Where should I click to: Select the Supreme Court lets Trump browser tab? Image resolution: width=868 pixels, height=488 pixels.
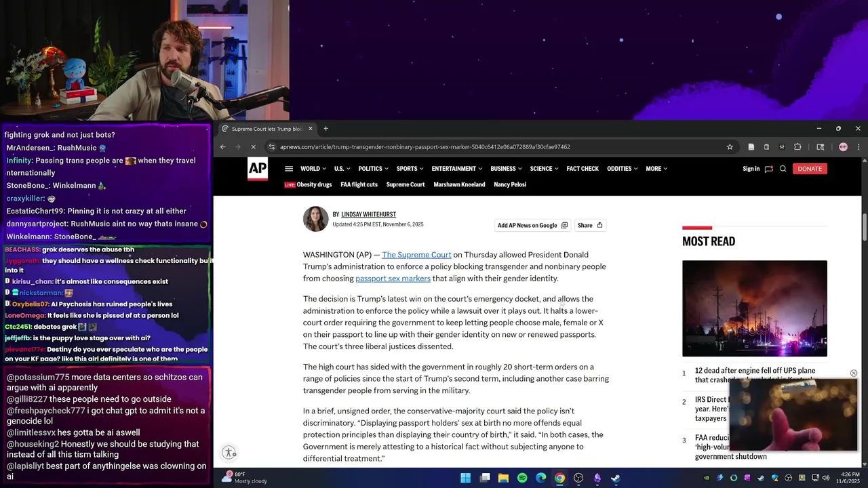coord(268,129)
